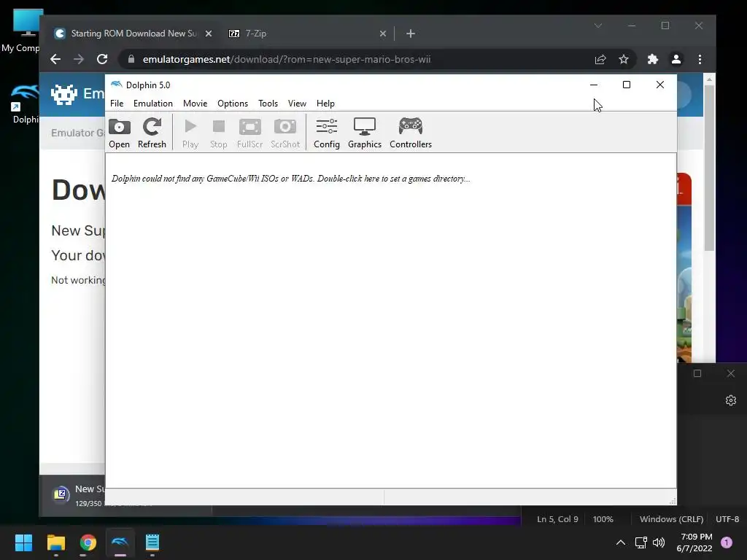Click the Notepad taskbar icon
This screenshot has height=560, width=747.
pos(152,542)
